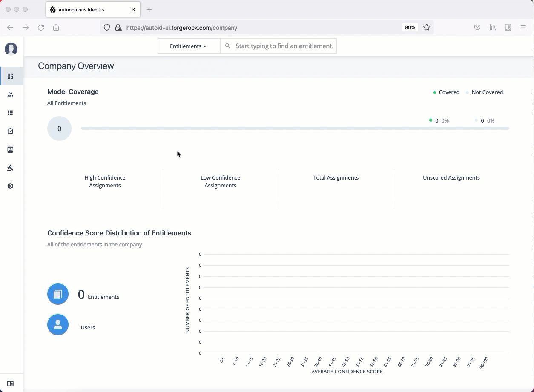
Task: Open the identities (users) sidebar icon
Action: (x=10, y=94)
